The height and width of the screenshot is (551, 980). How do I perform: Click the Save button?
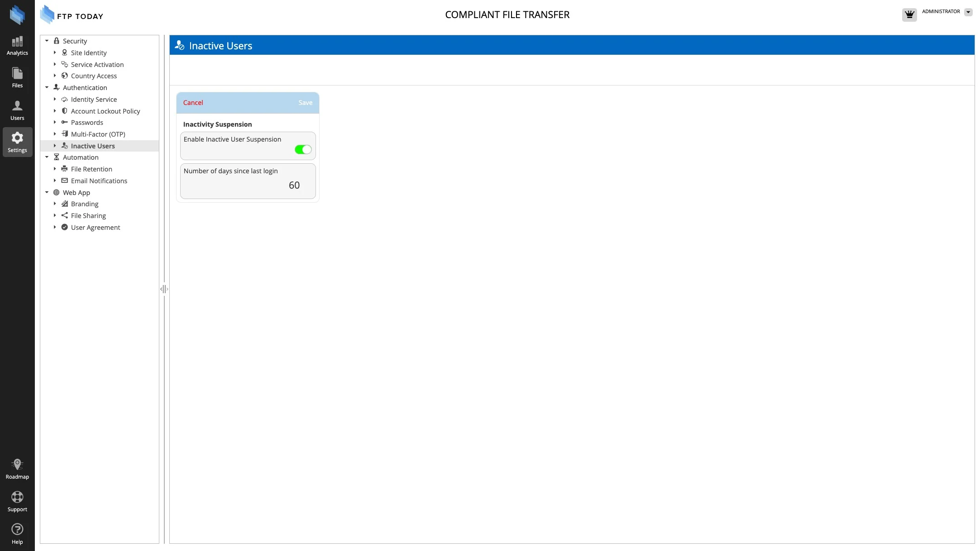pyautogui.click(x=305, y=103)
